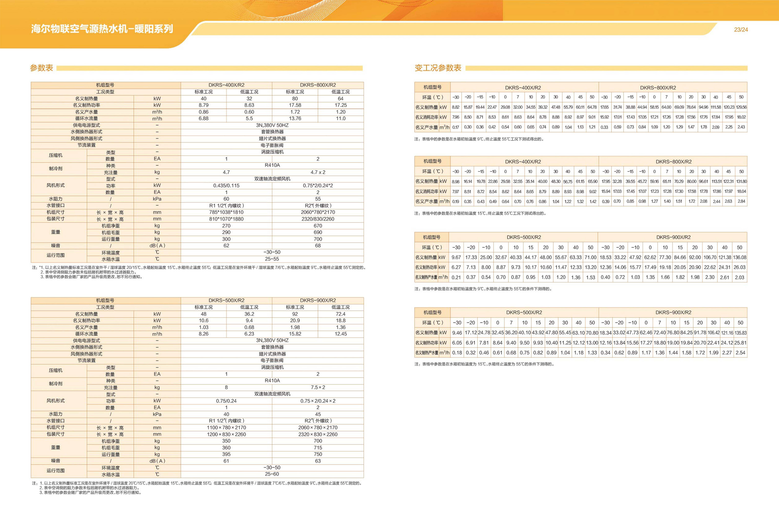Click the tank water temperature range "25-60"

pyautogui.click(x=272, y=474)
